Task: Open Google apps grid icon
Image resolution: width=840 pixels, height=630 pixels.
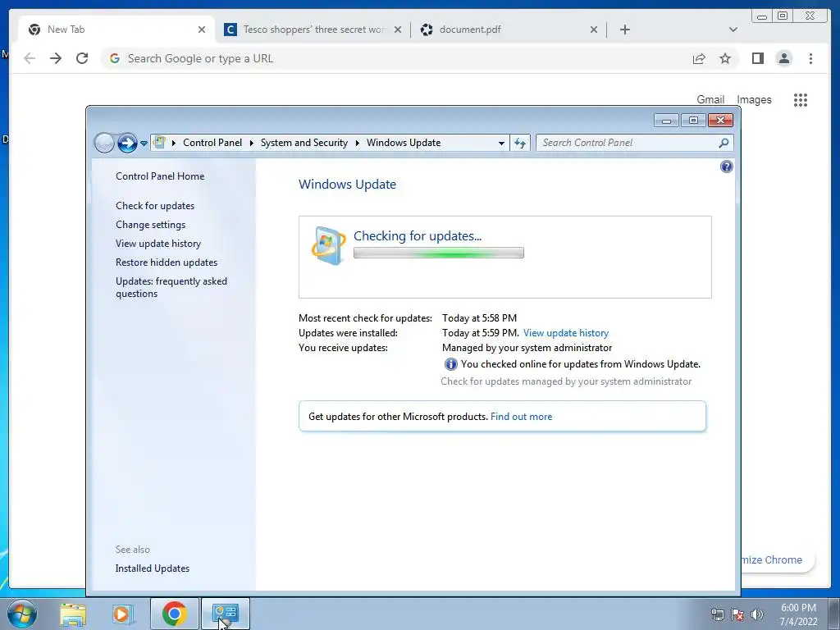Action: (801, 99)
